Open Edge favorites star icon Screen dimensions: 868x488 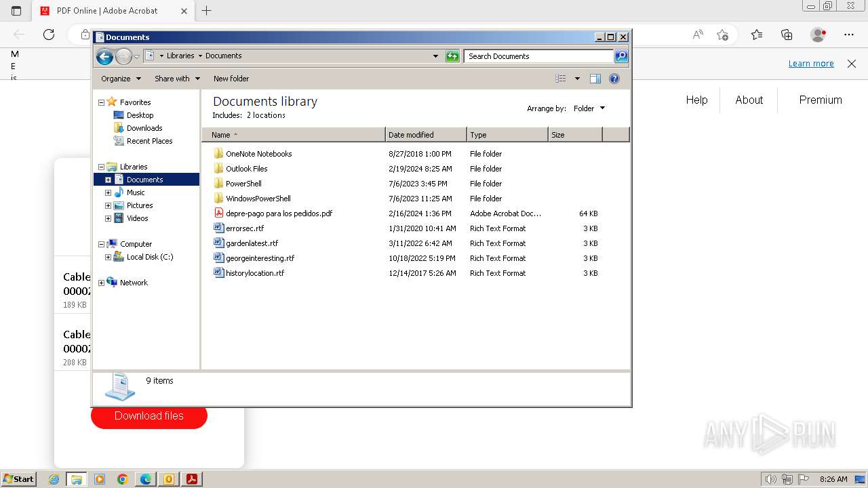pyautogui.click(x=757, y=35)
